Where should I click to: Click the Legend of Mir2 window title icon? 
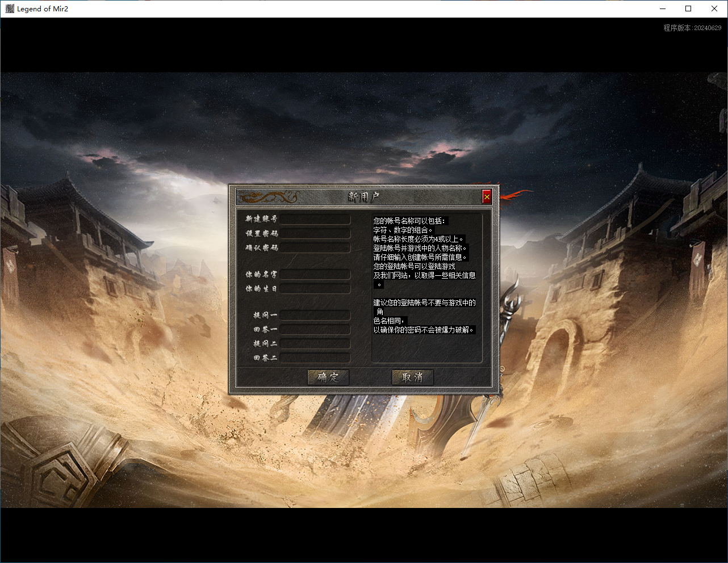pos(10,9)
